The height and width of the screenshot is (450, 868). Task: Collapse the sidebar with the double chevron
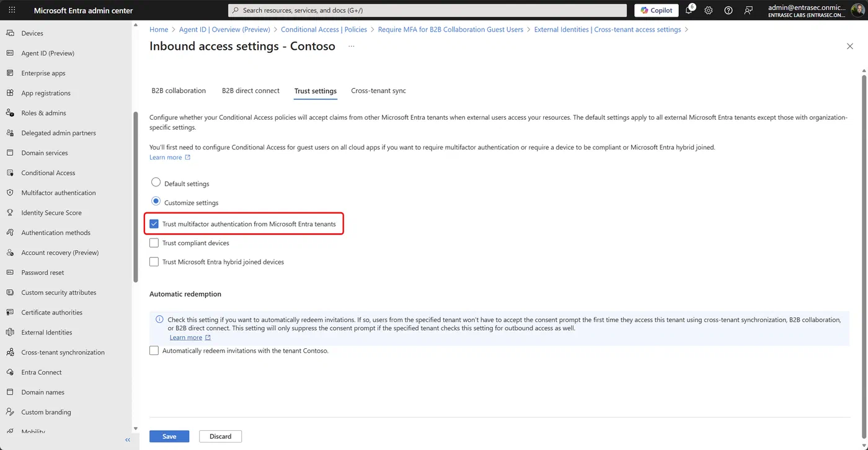(128, 440)
